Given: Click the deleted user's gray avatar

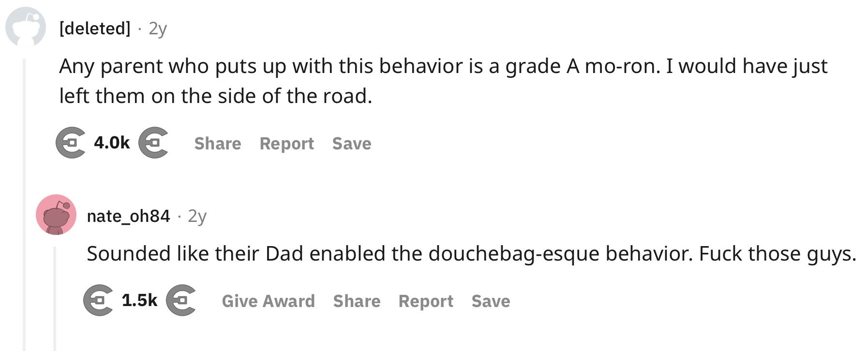Looking at the screenshot, I should click(26, 27).
